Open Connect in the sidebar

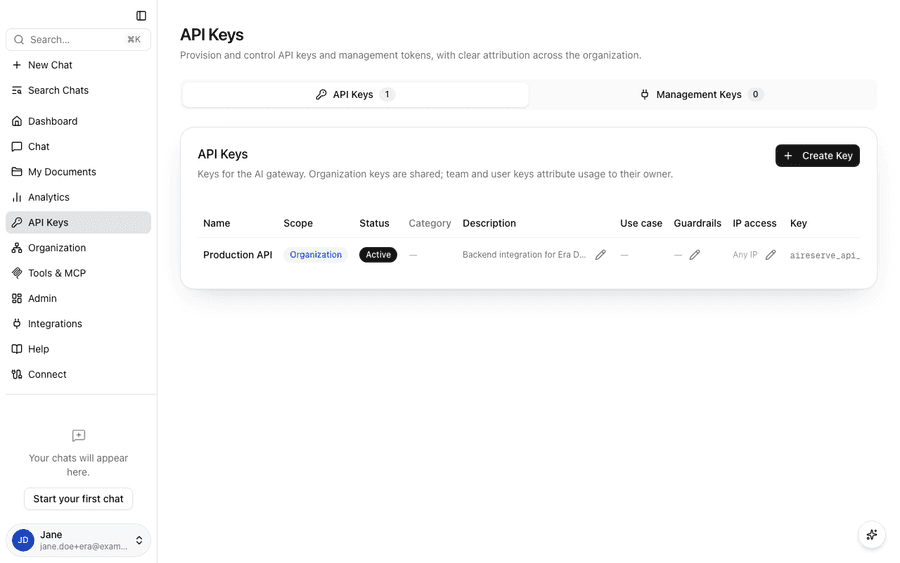[78, 374]
